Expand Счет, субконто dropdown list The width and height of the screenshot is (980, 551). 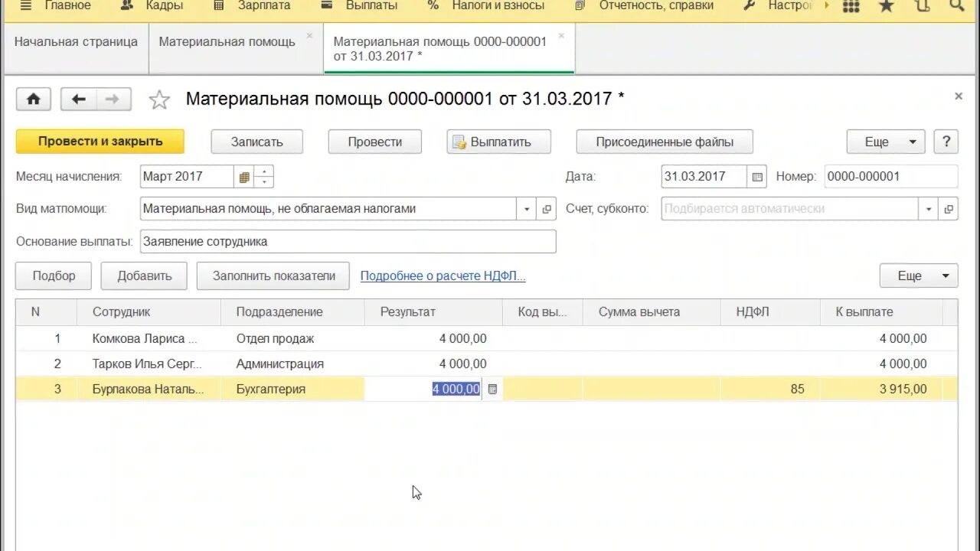pyautogui.click(x=929, y=209)
